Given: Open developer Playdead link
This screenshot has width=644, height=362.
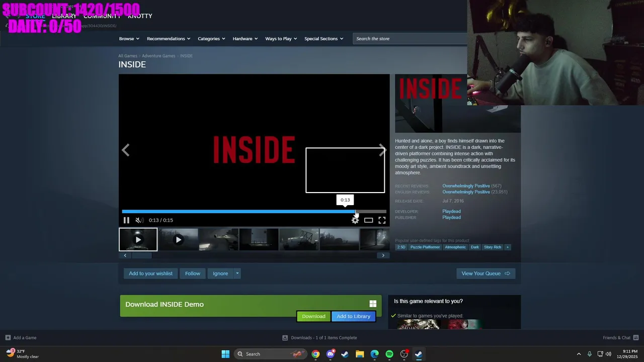Looking at the screenshot, I should pyautogui.click(x=451, y=212).
